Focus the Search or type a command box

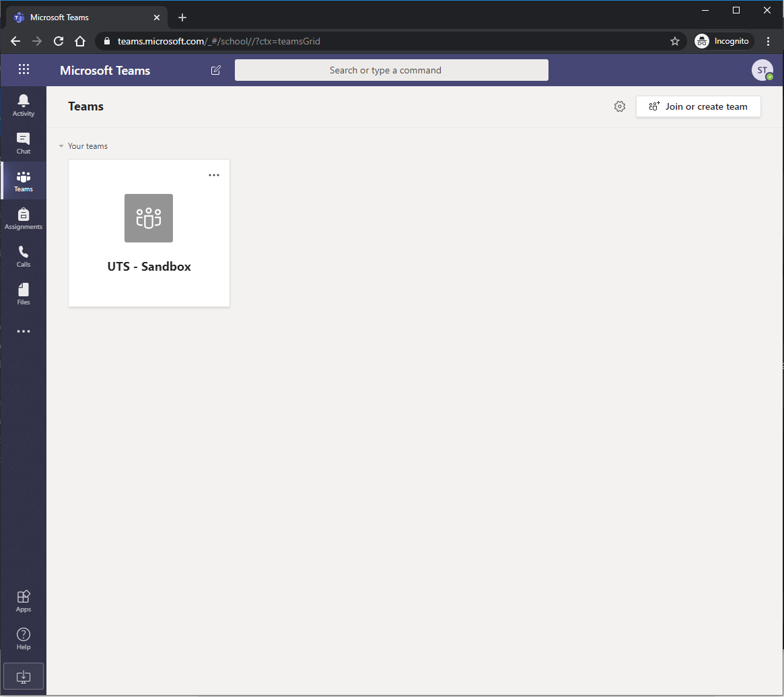(392, 70)
